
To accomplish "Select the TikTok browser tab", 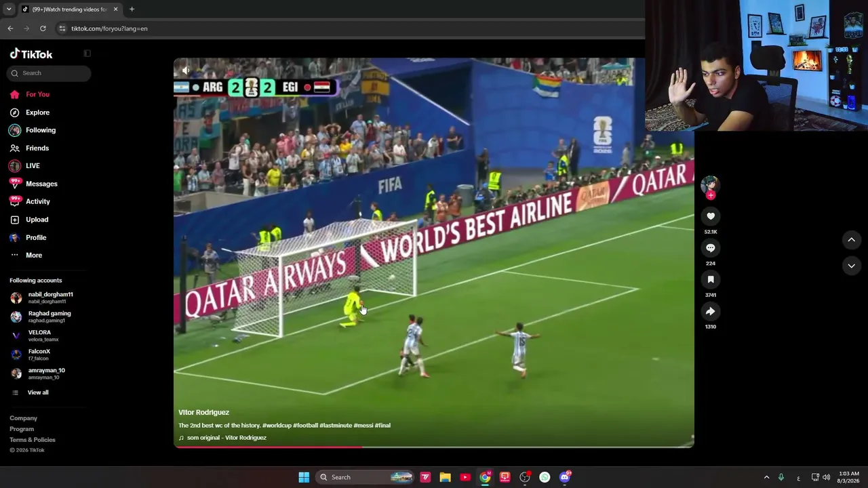I will [70, 9].
